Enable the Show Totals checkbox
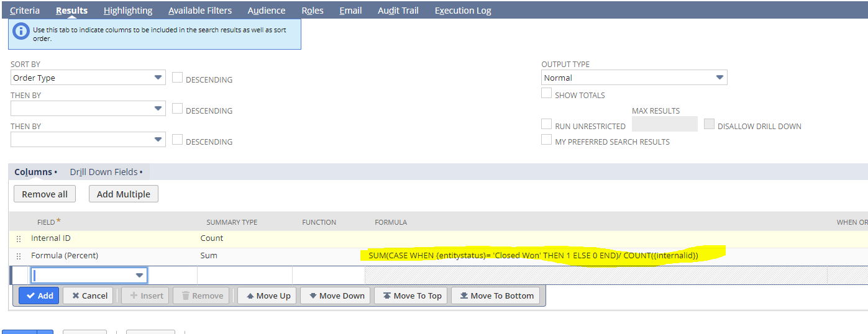 click(546, 93)
